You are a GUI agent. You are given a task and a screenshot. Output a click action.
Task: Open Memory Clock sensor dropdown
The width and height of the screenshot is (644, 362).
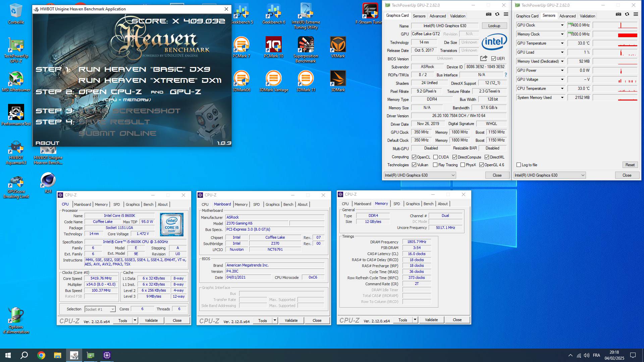[x=562, y=34]
